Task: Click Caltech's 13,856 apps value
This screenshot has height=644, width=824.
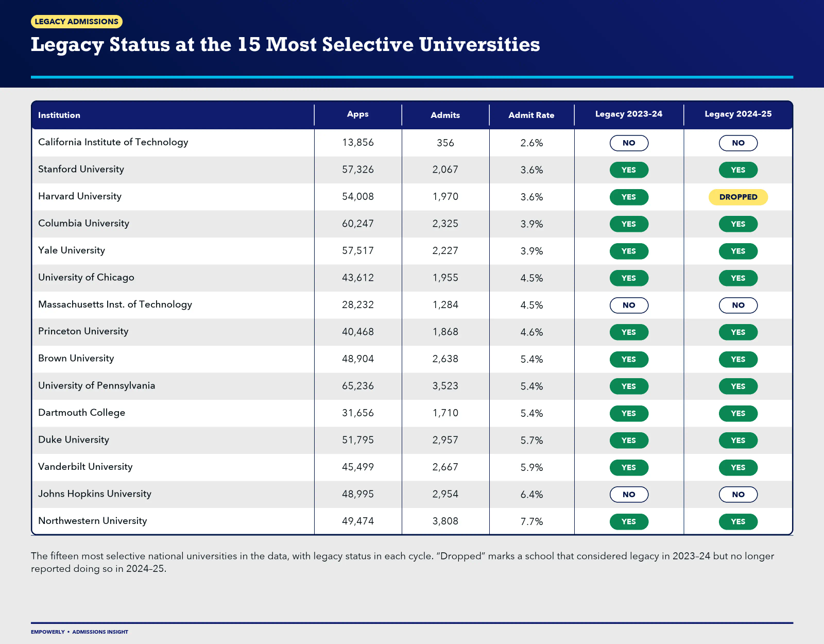Action: click(x=358, y=143)
